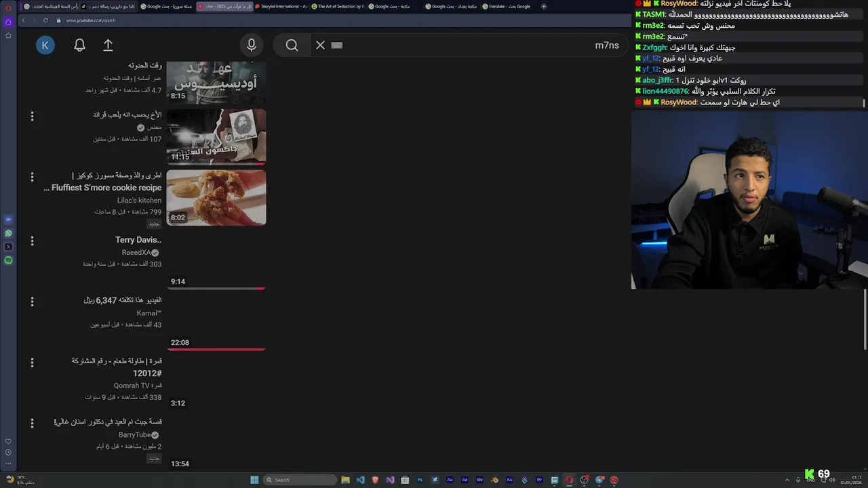Open video titled قصة جبت ام العيد
Viewport: 868px width, 488px height.
tap(108, 422)
